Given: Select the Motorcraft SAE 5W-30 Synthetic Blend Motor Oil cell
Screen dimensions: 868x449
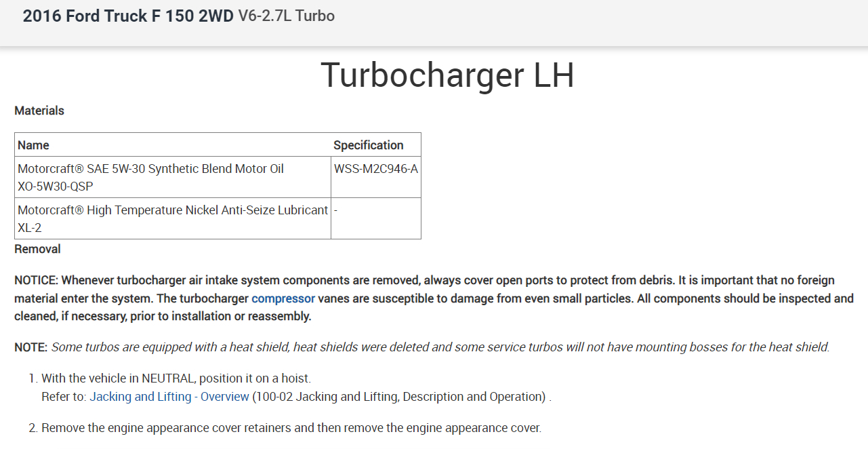Looking at the screenshot, I should click(173, 177).
